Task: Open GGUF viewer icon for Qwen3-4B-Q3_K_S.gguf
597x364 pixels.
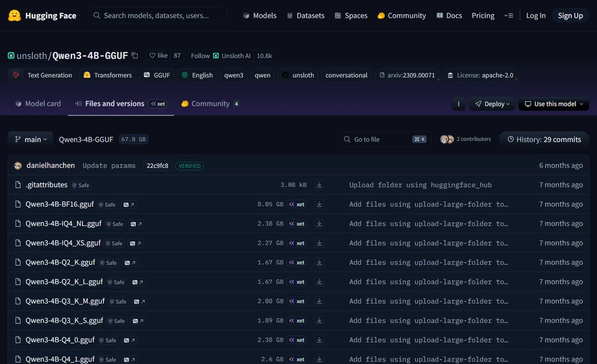Action: click(138, 321)
